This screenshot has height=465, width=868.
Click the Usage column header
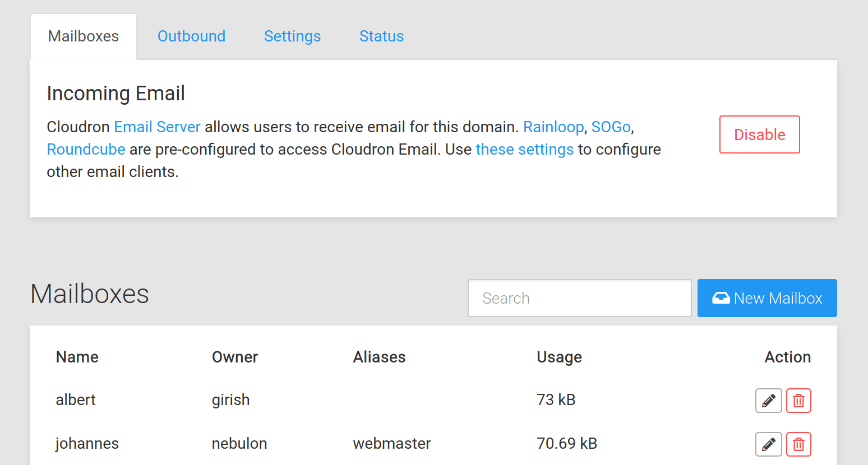click(x=559, y=357)
